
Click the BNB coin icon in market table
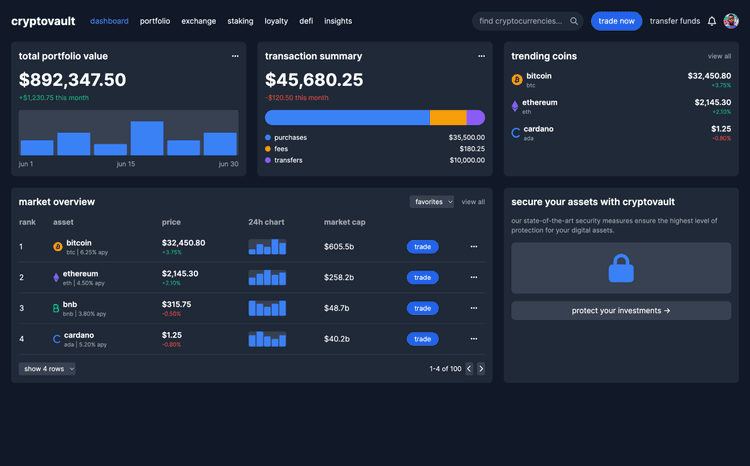(x=57, y=309)
